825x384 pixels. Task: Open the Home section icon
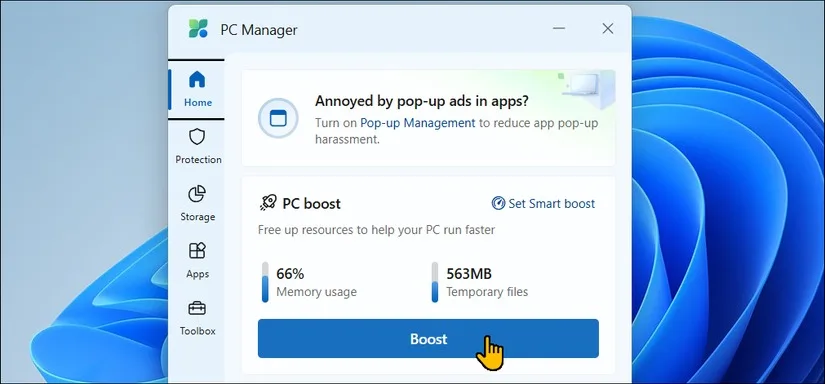[x=197, y=80]
